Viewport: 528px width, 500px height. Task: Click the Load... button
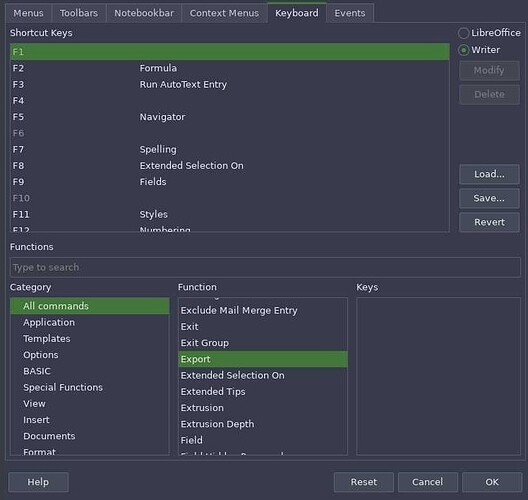(489, 174)
